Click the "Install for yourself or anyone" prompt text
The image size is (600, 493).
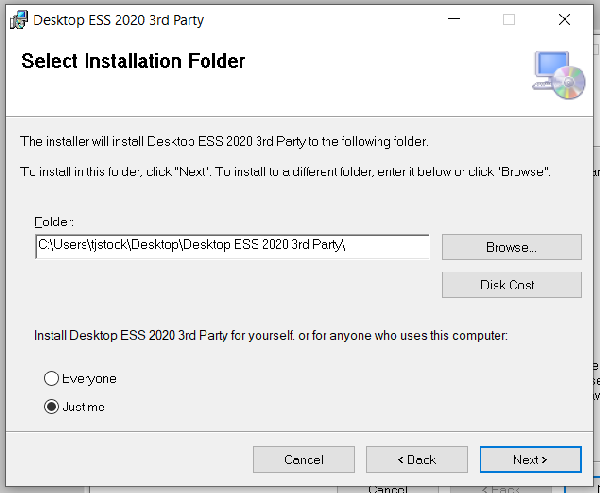(271, 336)
